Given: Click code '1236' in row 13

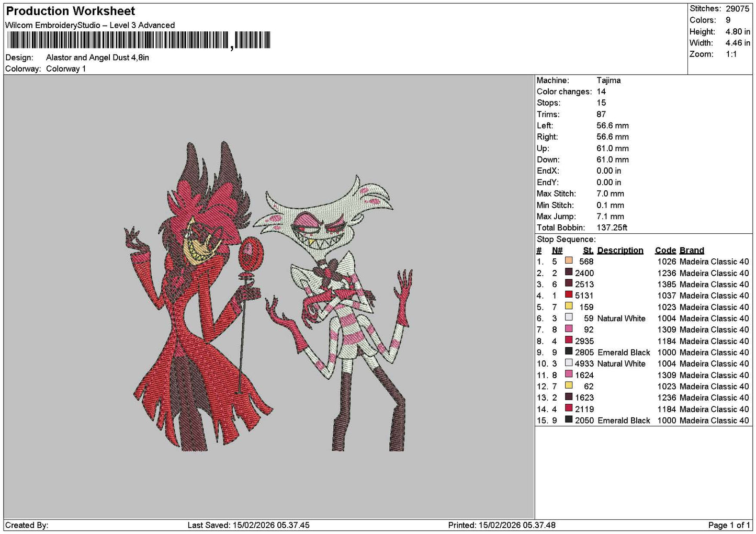Looking at the screenshot, I should pos(666,397).
